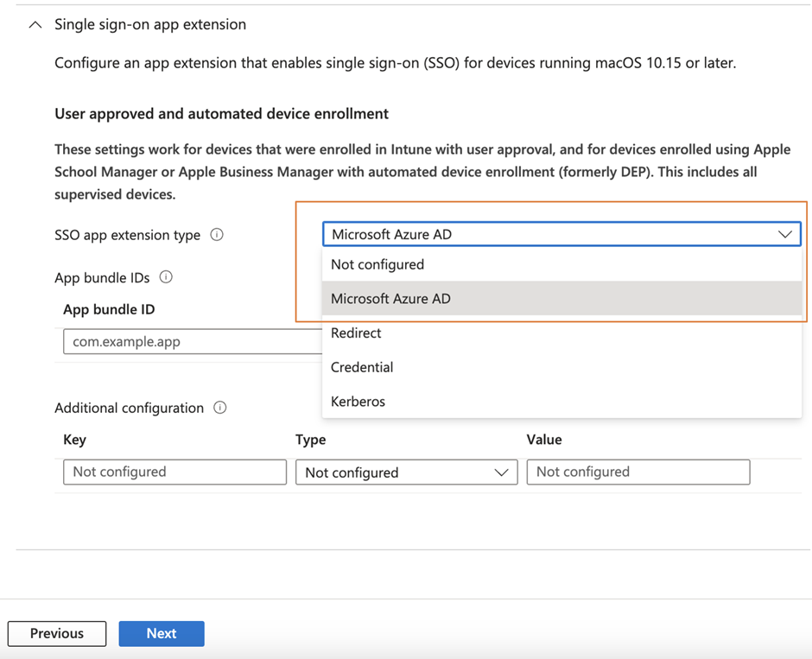
Task: Proceed with the Next button
Action: pyautogui.click(x=162, y=634)
